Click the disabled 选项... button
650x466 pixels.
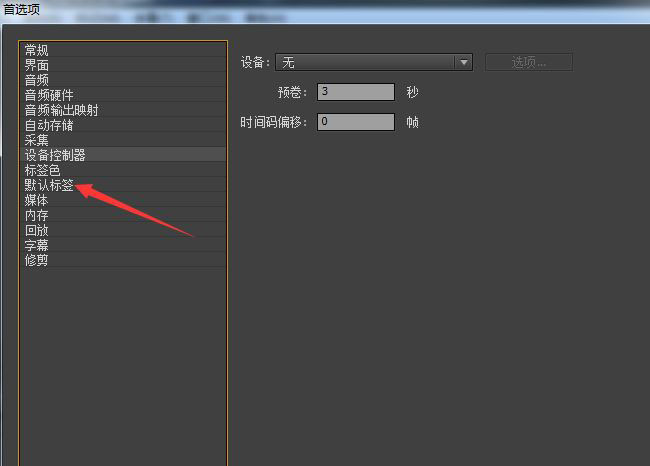pos(529,63)
